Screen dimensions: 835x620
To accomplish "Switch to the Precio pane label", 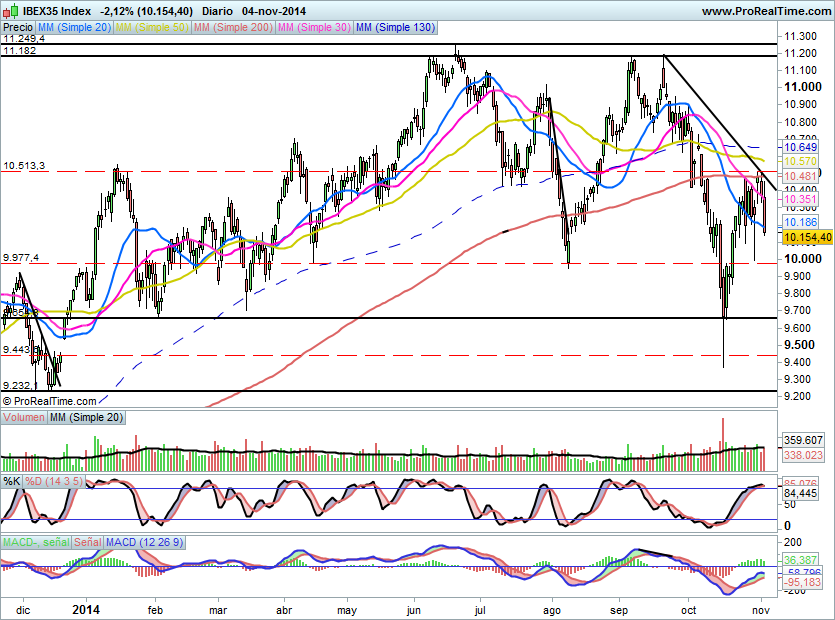I will (x=18, y=28).
